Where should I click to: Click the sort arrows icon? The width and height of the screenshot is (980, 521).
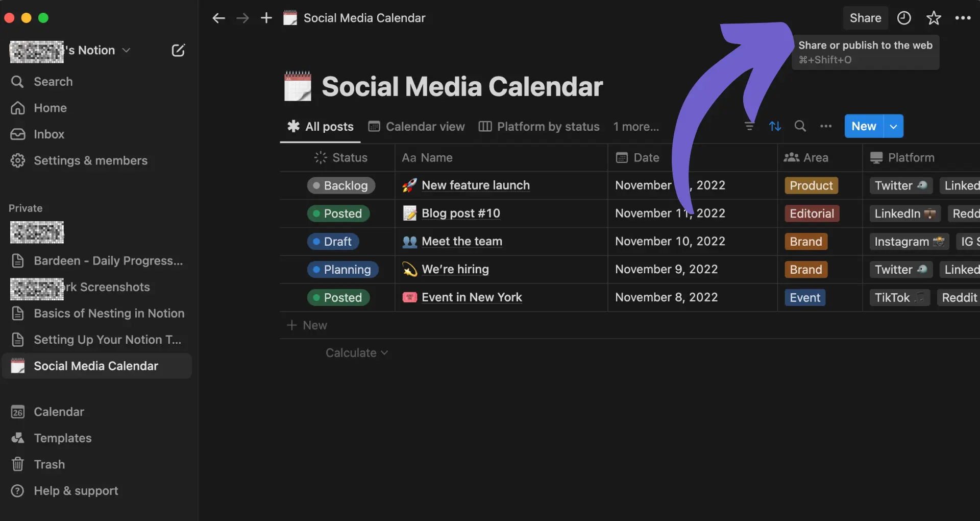tap(775, 126)
